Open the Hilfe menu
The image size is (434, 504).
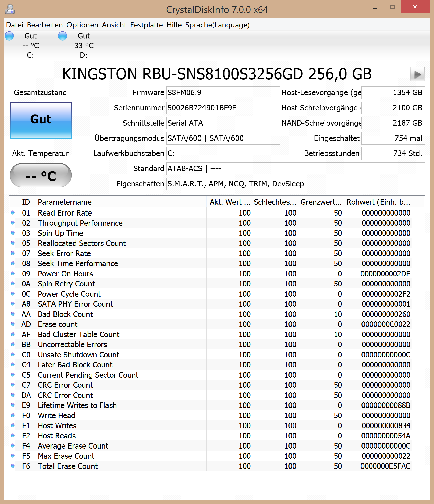(174, 25)
